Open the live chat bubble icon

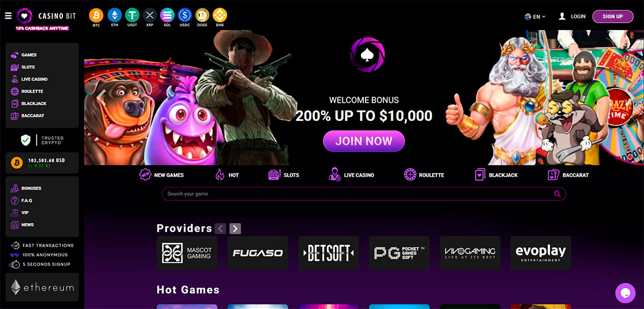coord(625,293)
